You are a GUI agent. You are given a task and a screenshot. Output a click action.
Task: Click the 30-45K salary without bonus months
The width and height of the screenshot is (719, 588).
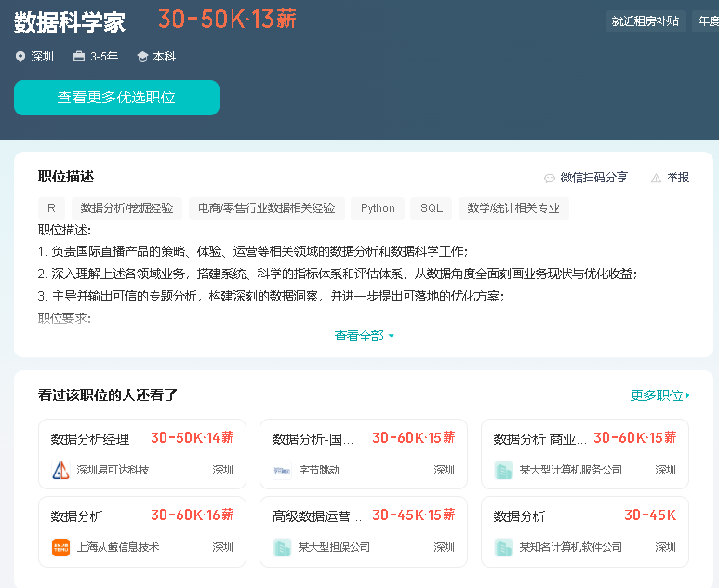coord(650,515)
